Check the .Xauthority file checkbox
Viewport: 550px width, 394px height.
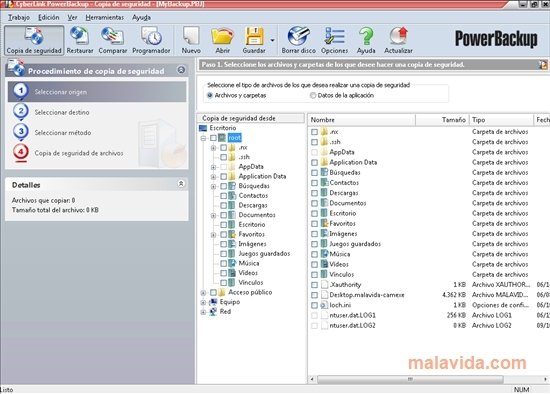[x=315, y=285]
